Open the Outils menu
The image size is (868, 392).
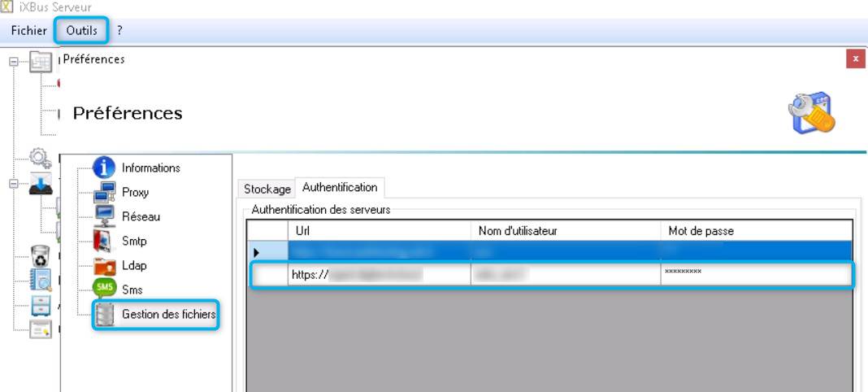(x=81, y=30)
